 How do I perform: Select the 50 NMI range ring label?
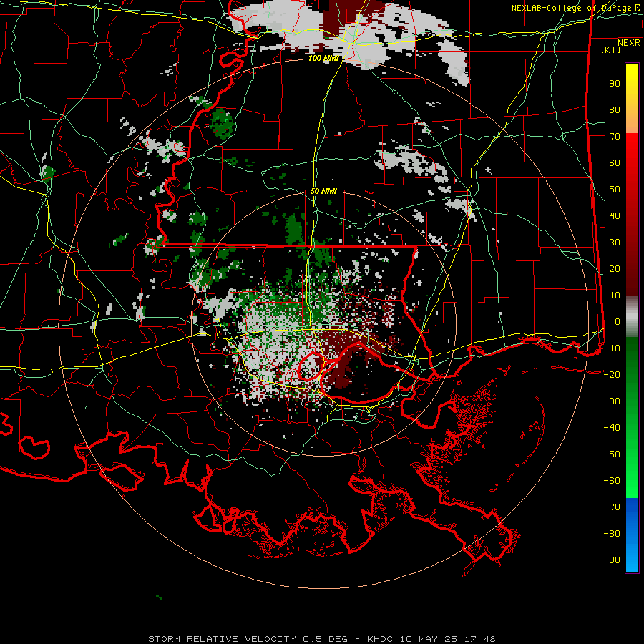323,191
